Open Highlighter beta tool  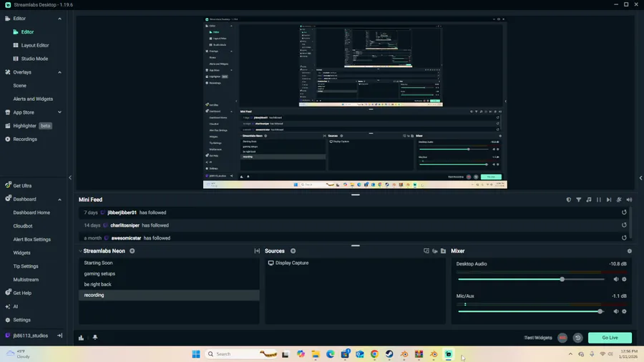click(28, 126)
